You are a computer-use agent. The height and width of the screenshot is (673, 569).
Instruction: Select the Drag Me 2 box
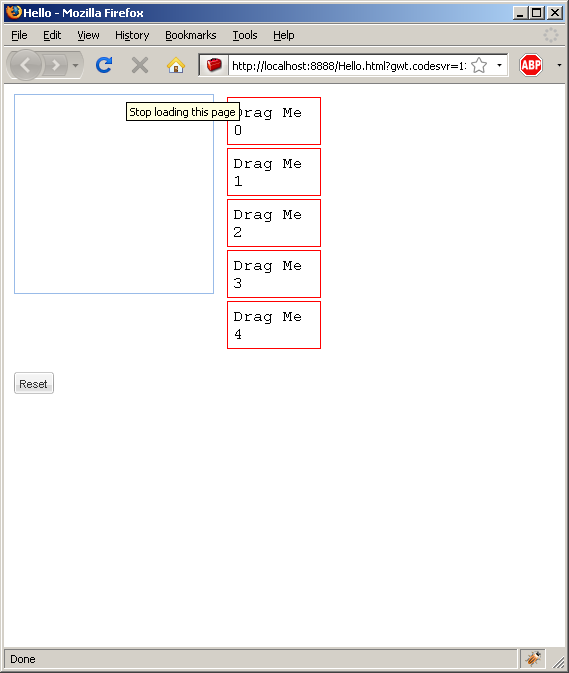[x=274, y=223]
